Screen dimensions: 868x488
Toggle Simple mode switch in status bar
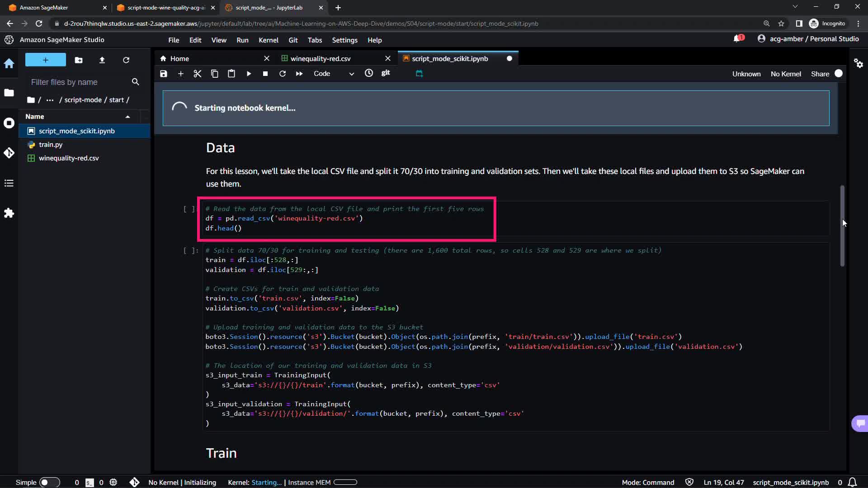pos(49,482)
